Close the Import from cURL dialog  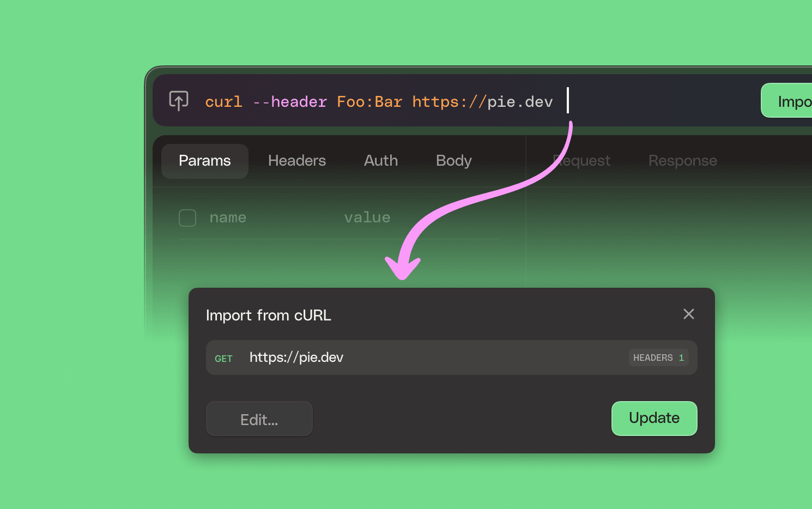coord(689,314)
